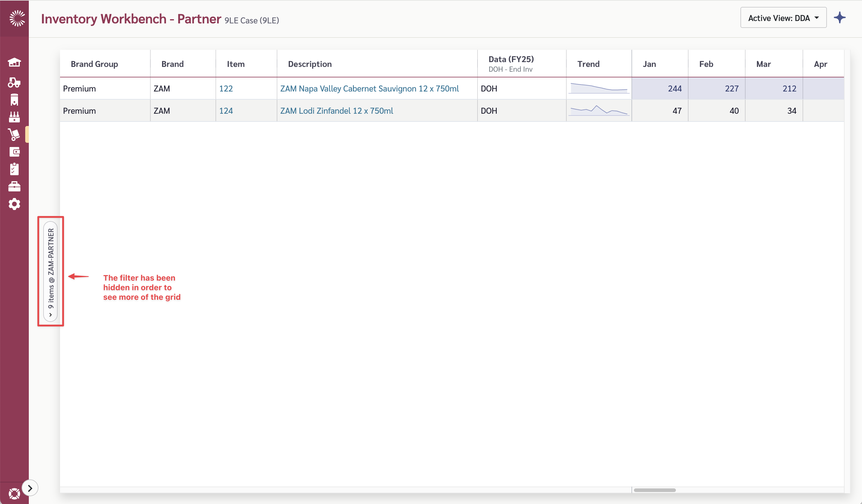Open the fermentation tank icon
Viewport: 862px width, 504px height.
(x=14, y=100)
